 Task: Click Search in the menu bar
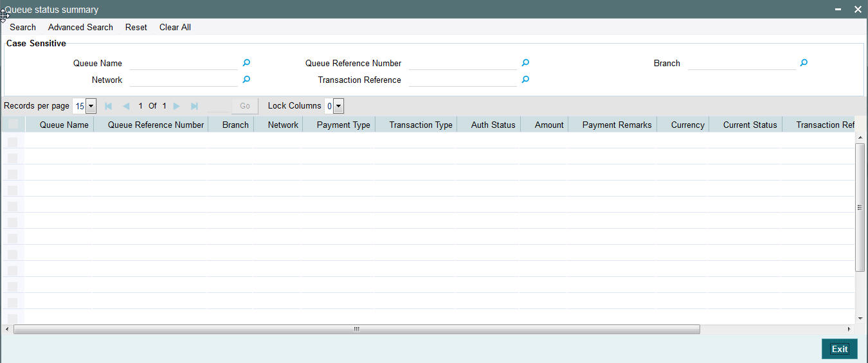coord(23,27)
